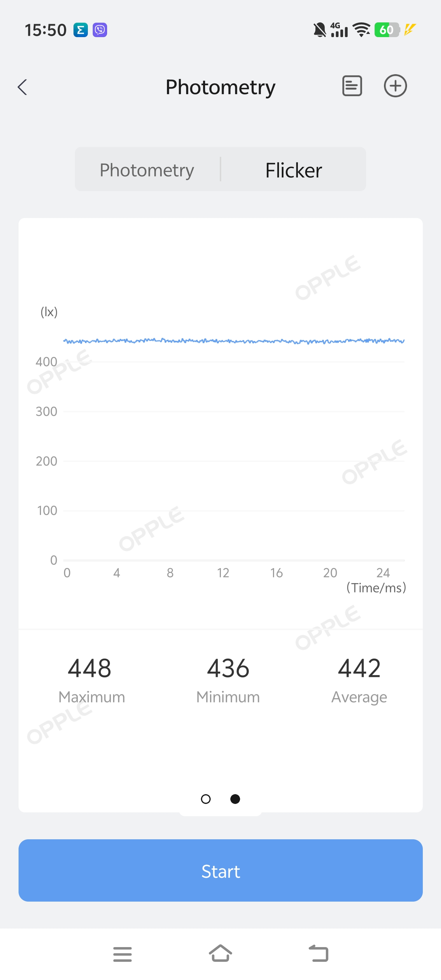Select the first page indicator dot
This screenshot has width=441, height=980.
205,799
